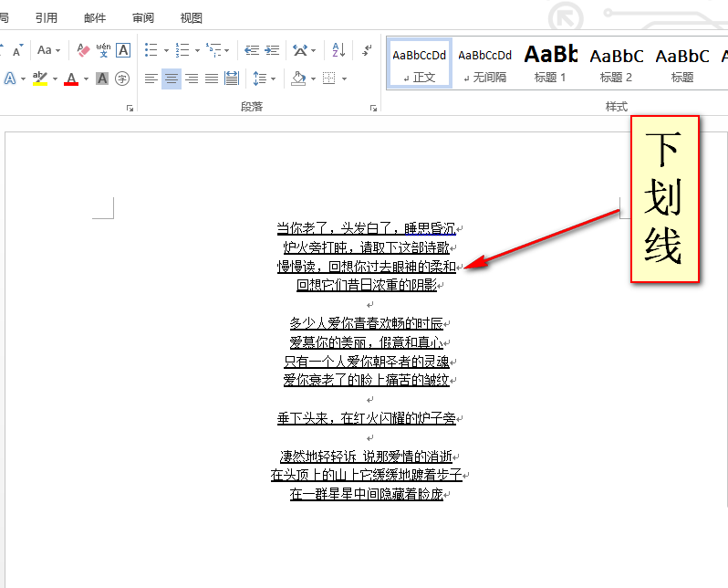The height and width of the screenshot is (588, 728).
Task: Open the 段落 dialog launcher
Action: coord(373,108)
